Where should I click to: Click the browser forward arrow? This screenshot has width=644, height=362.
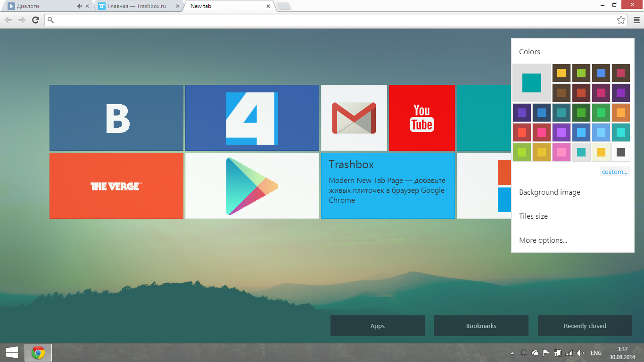coord(22,20)
